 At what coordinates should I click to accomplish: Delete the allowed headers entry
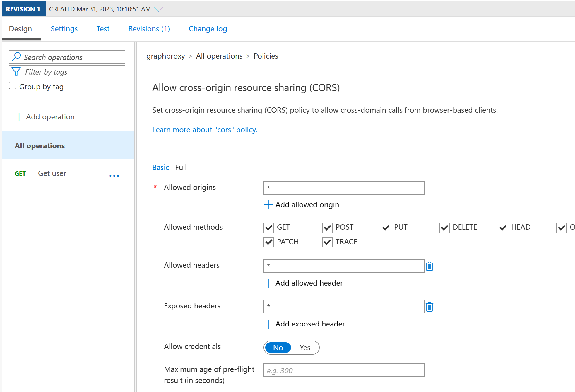tap(429, 266)
